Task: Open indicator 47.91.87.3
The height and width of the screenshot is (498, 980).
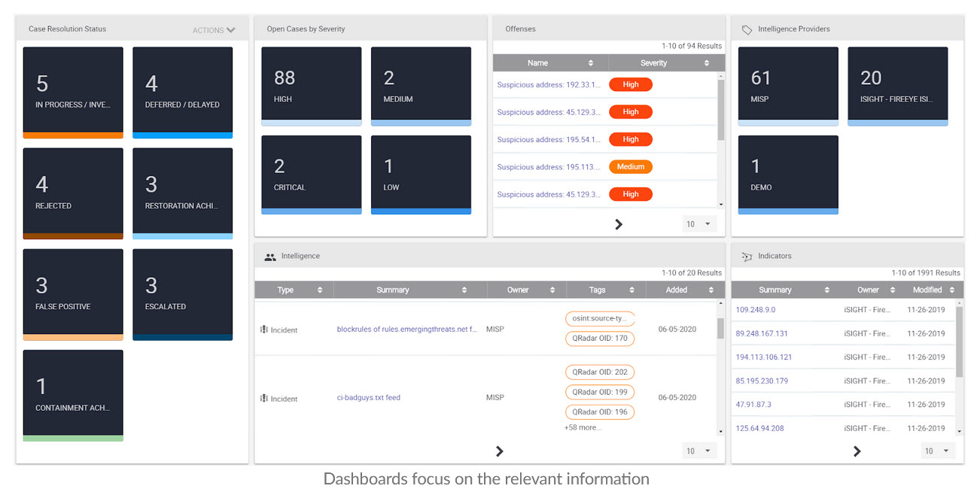Action: [753, 405]
